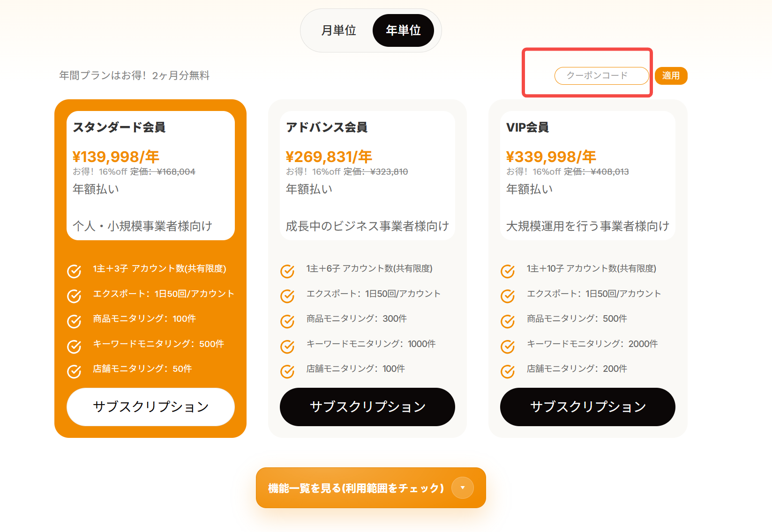Image resolution: width=772 pixels, height=532 pixels.
Task: Click the ¥339,998/年 price text
Action: (551, 156)
